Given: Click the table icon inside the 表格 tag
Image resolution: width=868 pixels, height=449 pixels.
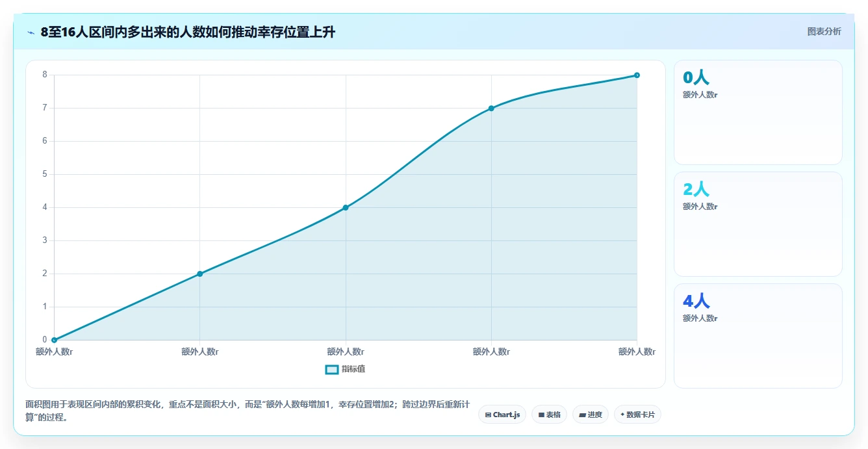Looking at the screenshot, I should [x=541, y=415].
